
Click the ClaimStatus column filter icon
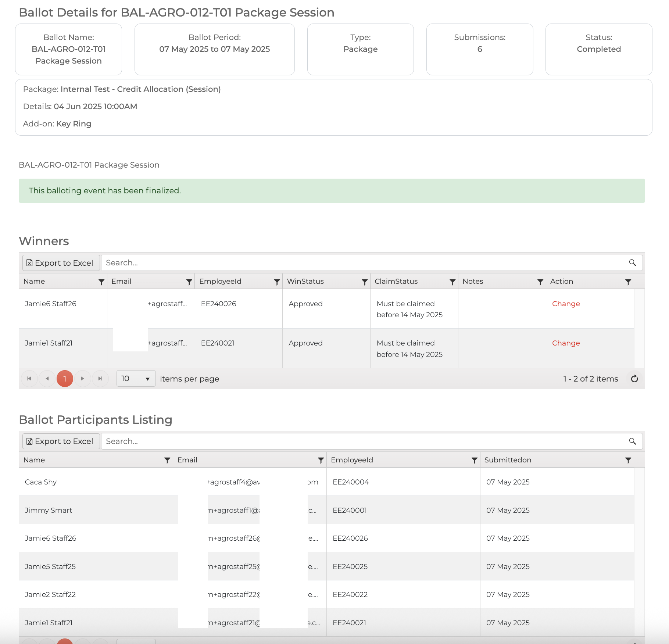pos(452,282)
